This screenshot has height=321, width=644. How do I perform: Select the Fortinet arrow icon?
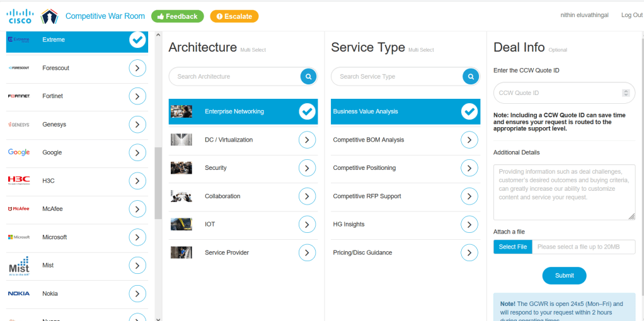tap(137, 96)
